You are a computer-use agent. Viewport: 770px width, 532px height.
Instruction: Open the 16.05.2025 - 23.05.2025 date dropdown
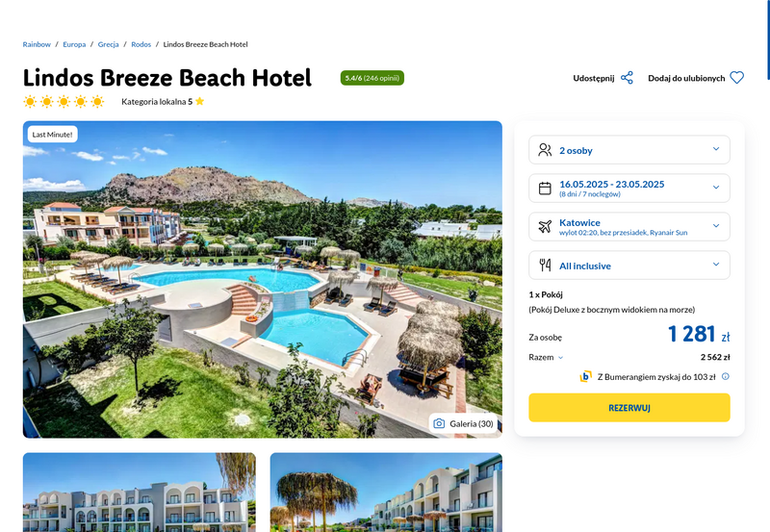pyautogui.click(x=629, y=188)
